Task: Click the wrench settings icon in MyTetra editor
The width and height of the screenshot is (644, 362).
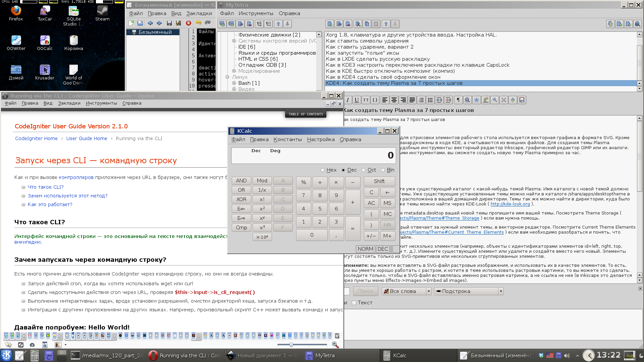Action: point(495,100)
